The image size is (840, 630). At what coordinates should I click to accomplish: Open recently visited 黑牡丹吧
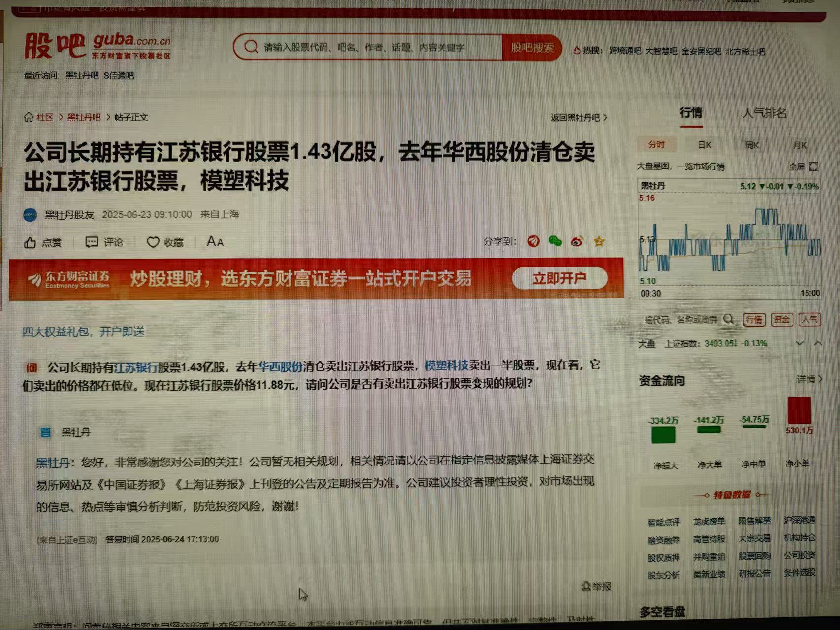click(x=82, y=75)
